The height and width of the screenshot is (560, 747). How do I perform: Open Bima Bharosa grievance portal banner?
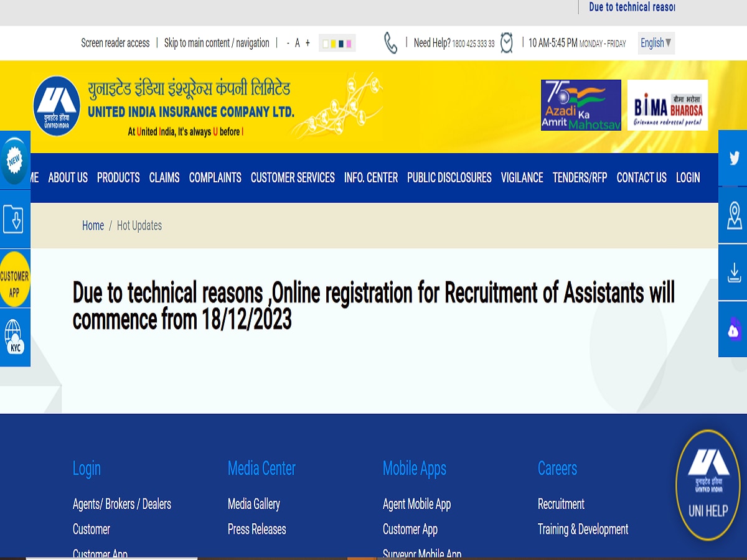[667, 105]
